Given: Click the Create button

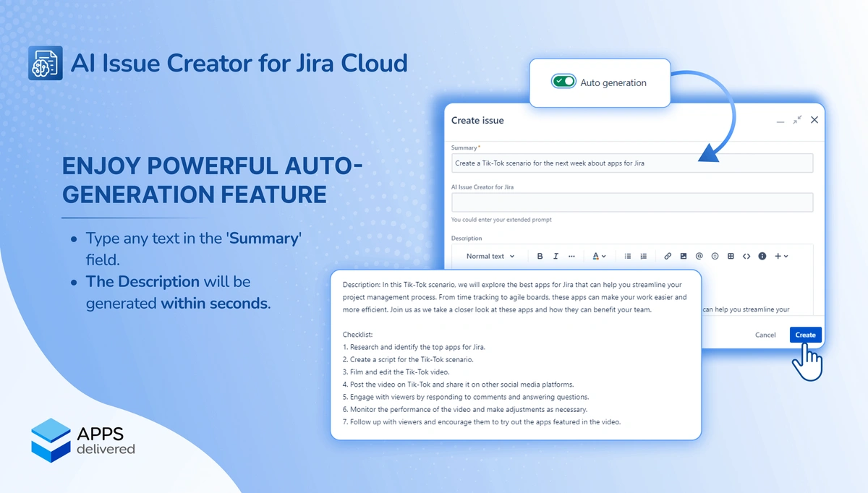Looking at the screenshot, I should tap(805, 335).
